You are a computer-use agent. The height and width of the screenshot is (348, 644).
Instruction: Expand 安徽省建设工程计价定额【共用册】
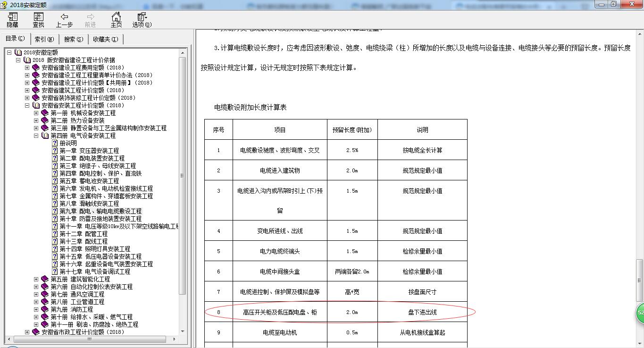(x=27, y=83)
